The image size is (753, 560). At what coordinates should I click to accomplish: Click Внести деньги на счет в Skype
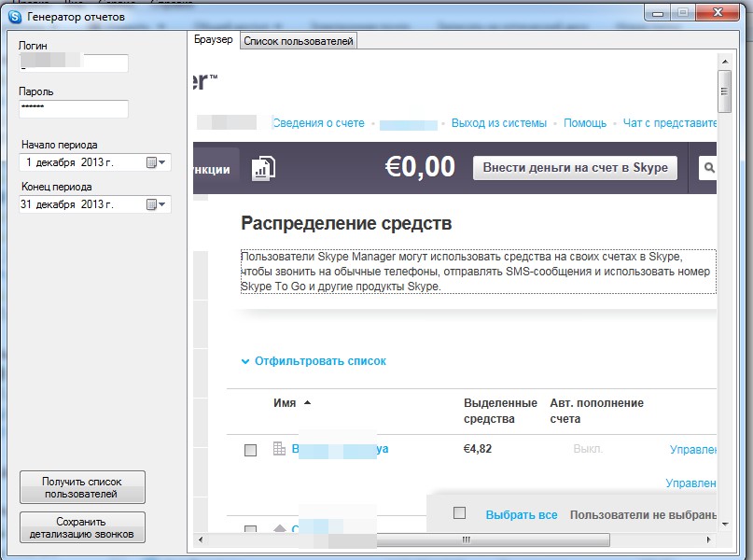click(x=576, y=168)
